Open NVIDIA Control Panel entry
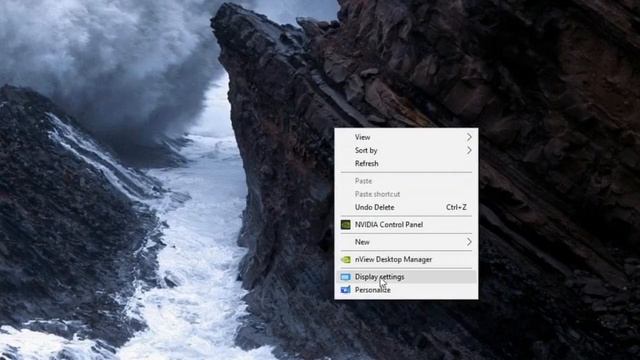This screenshot has height=360, width=640. point(406,224)
